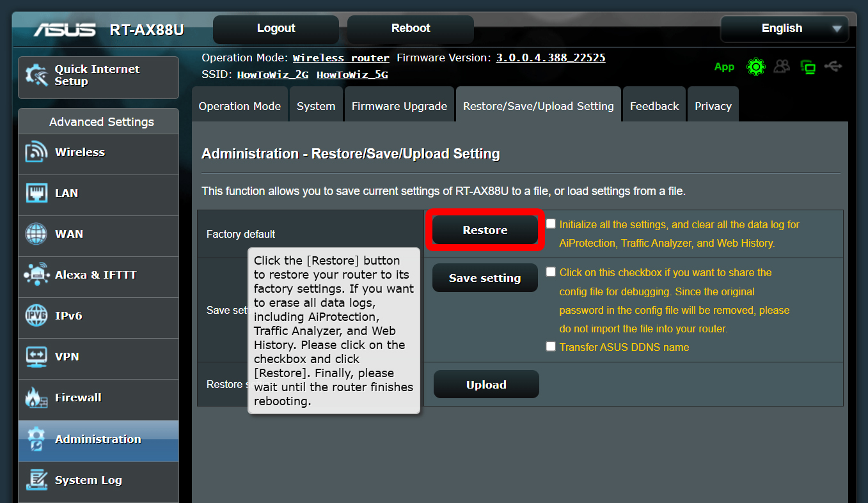
Task: Enable the initialize all settings checkbox
Action: tap(551, 223)
